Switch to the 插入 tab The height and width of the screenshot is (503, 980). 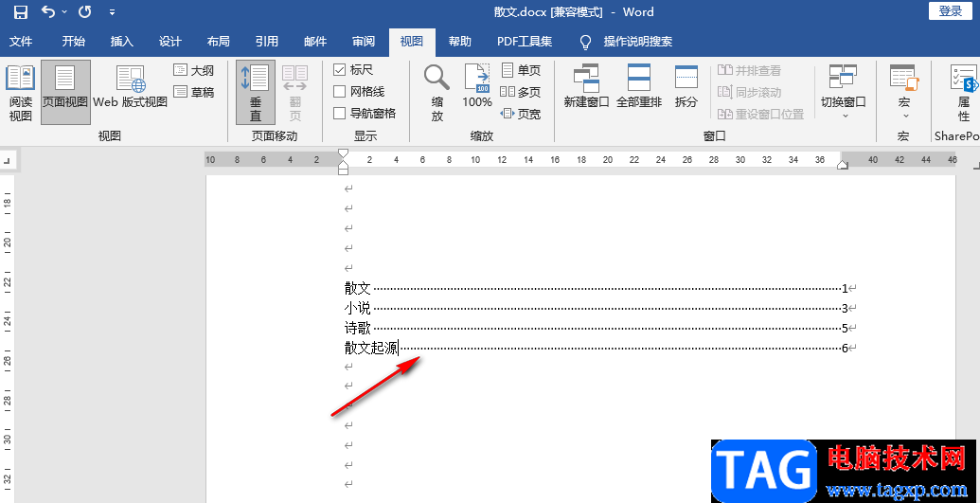(122, 42)
